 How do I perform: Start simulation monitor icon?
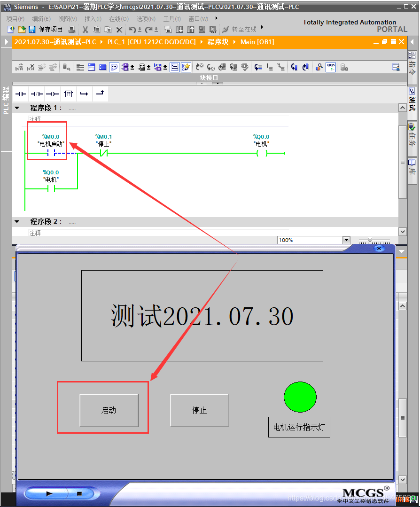(x=202, y=30)
